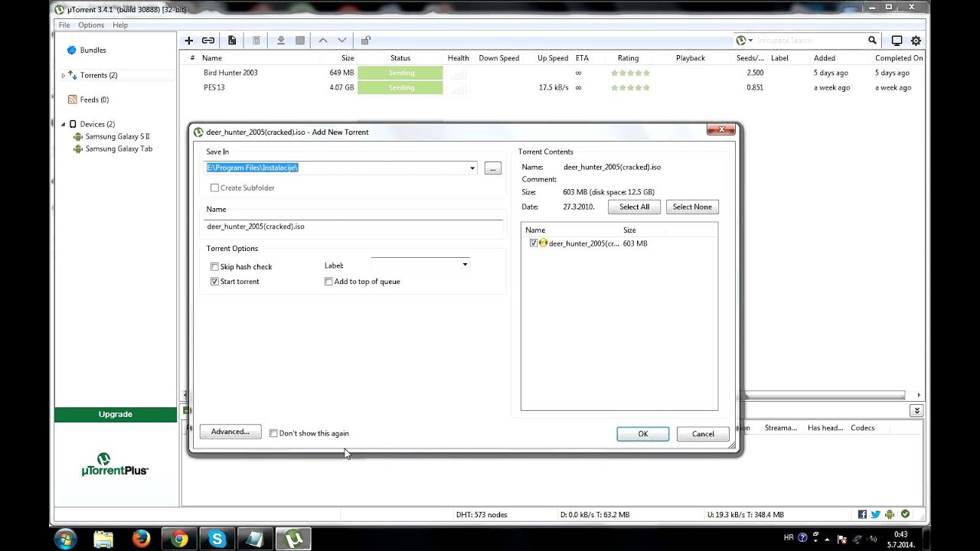Screen dimensions: 980x551
Task: Open the Options menu
Action: tap(91, 25)
